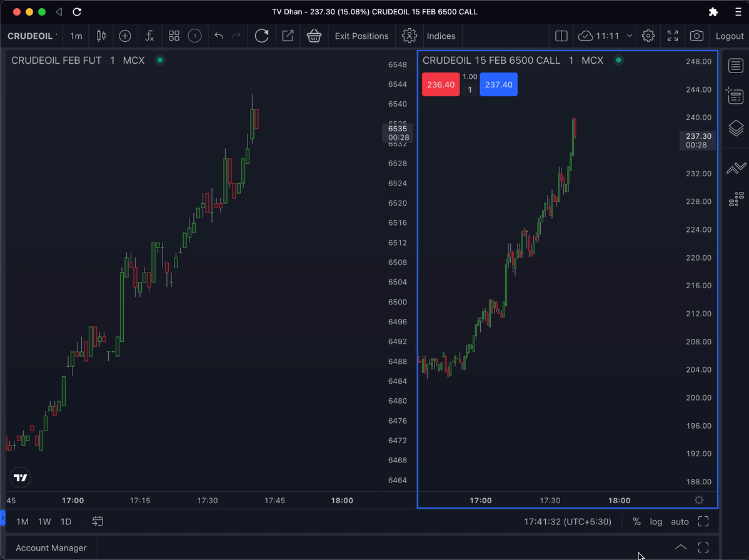This screenshot has width=749, height=560.
Task: Click Exit Positions button
Action: click(361, 36)
